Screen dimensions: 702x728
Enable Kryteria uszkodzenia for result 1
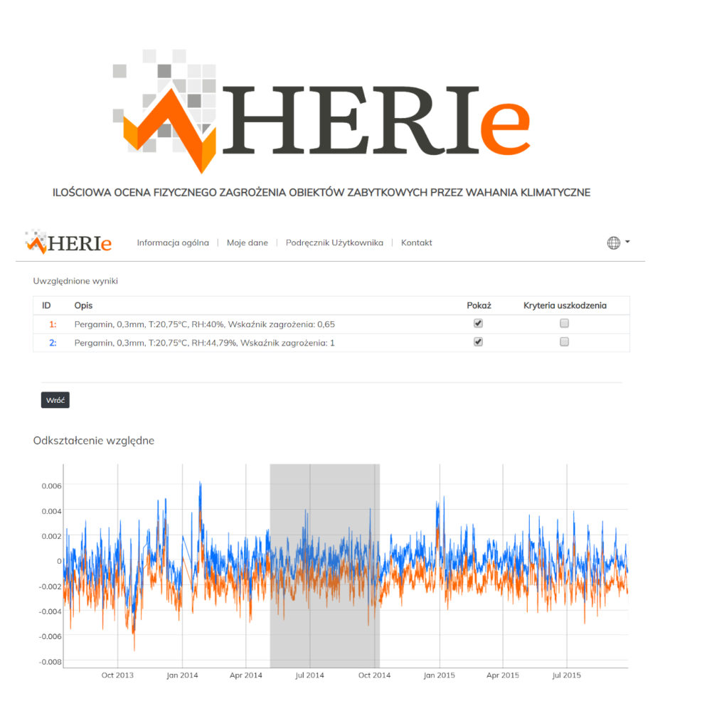pyautogui.click(x=564, y=323)
